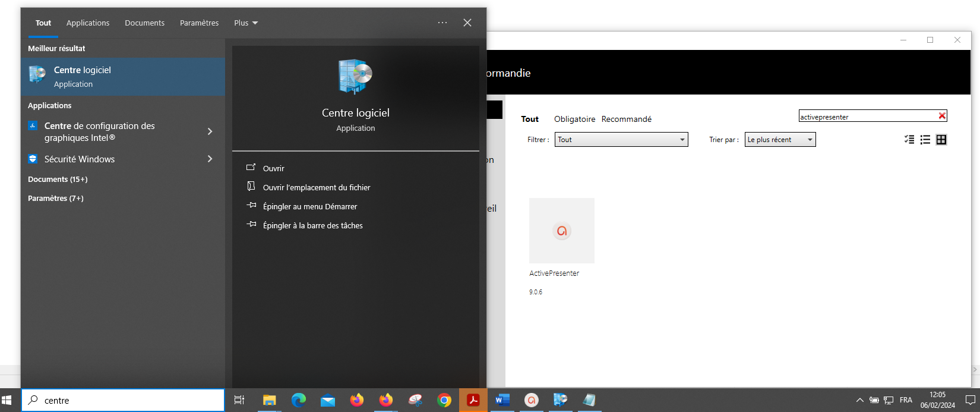The height and width of the screenshot is (412, 980).
Task: Switch to the list view icon
Action: coord(925,140)
